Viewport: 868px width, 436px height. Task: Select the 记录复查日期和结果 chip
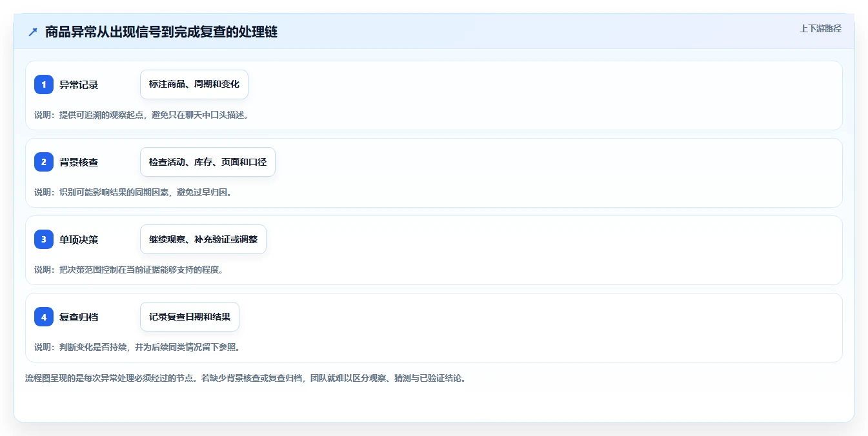pos(190,317)
